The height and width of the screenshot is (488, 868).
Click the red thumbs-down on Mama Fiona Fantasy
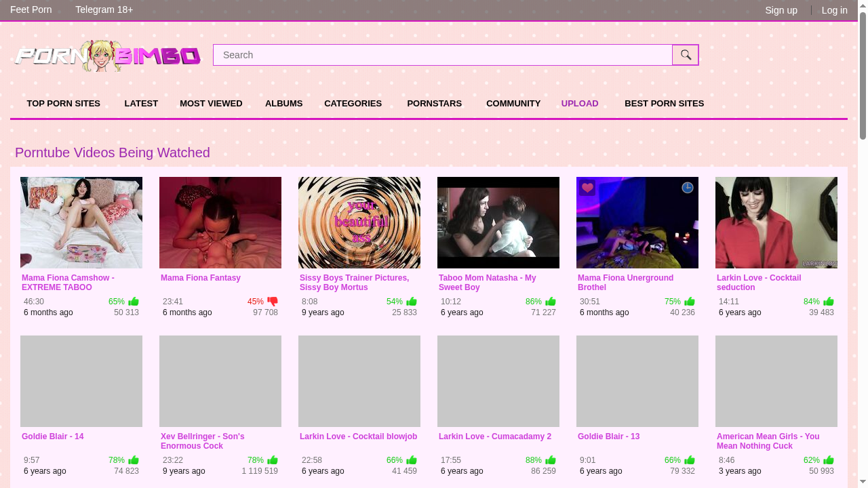272,301
